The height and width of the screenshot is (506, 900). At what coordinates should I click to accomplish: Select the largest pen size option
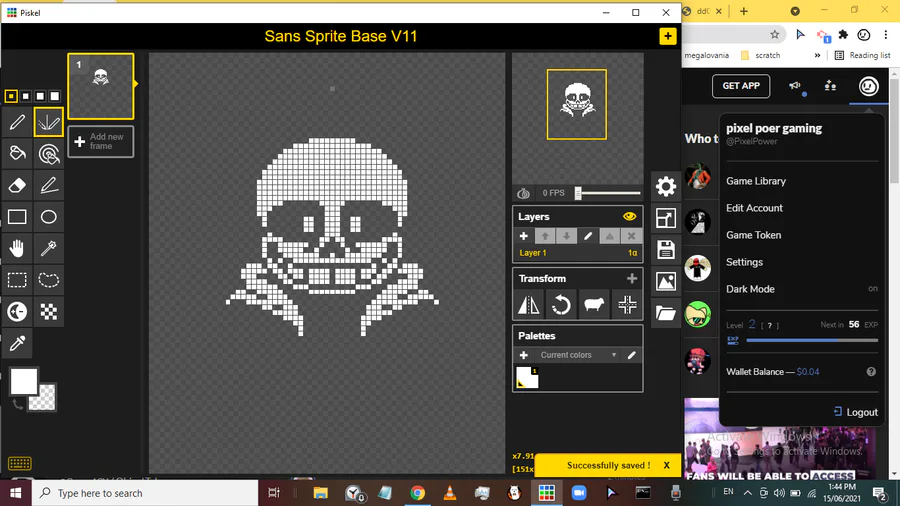click(55, 96)
